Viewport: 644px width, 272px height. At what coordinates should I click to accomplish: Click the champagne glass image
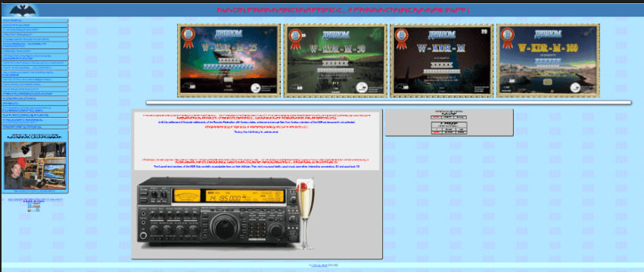pos(305,213)
